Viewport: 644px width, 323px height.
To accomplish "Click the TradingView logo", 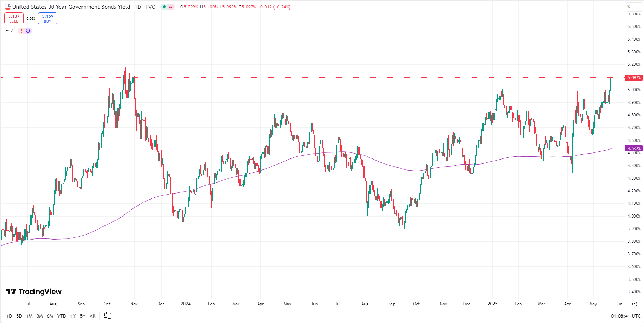I will pyautogui.click(x=34, y=292).
